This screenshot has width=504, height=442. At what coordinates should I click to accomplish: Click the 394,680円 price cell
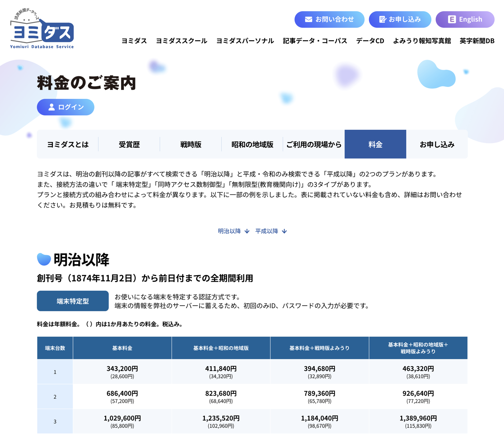point(319,372)
